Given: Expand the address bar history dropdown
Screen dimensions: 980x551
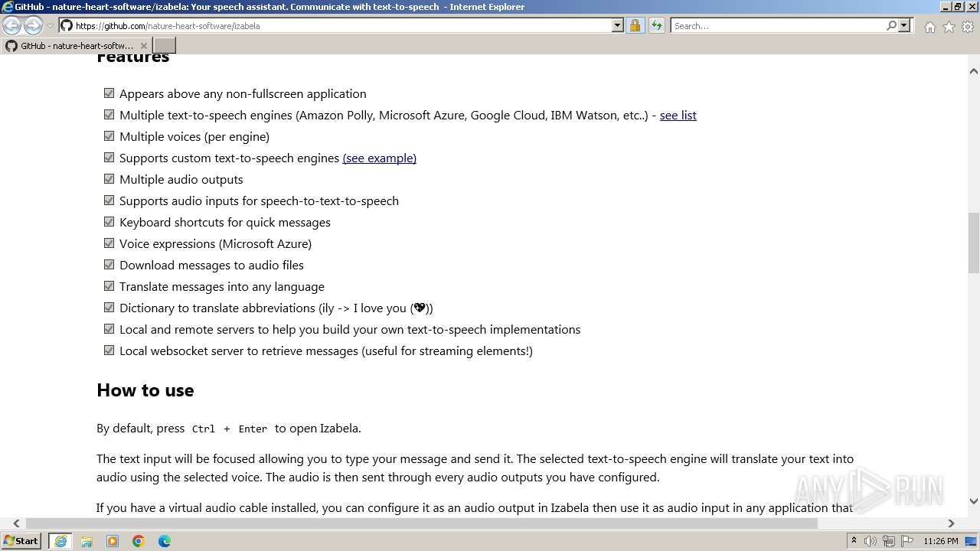Looking at the screenshot, I should 618,25.
